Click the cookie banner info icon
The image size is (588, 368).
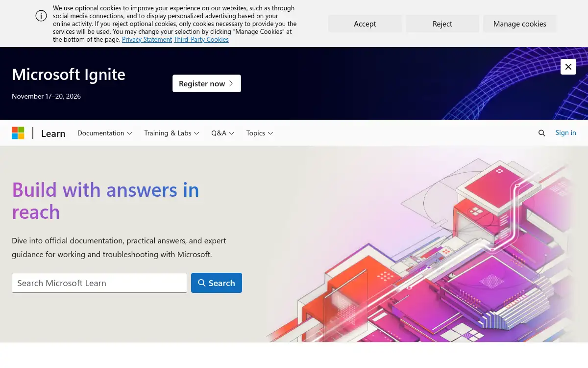click(x=41, y=16)
